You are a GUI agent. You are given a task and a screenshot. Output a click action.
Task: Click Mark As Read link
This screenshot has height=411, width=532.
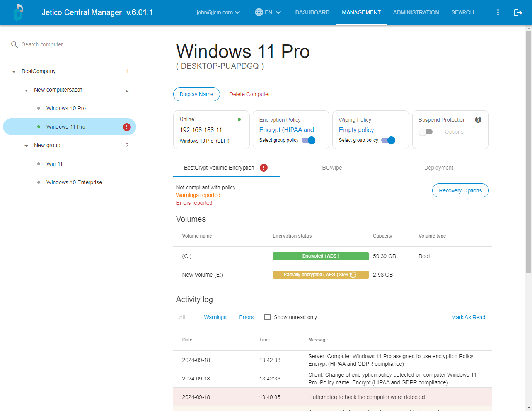468,317
